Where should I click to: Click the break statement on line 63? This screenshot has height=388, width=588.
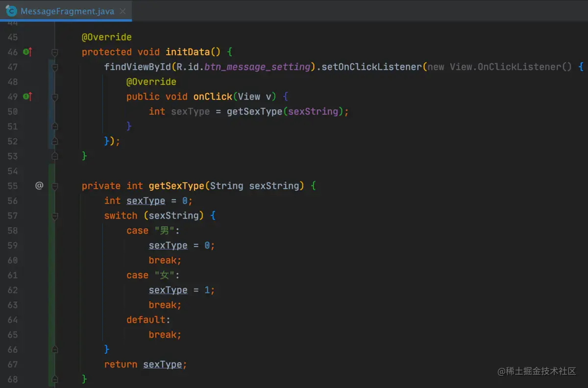pyautogui.click(x=165, y=305)
